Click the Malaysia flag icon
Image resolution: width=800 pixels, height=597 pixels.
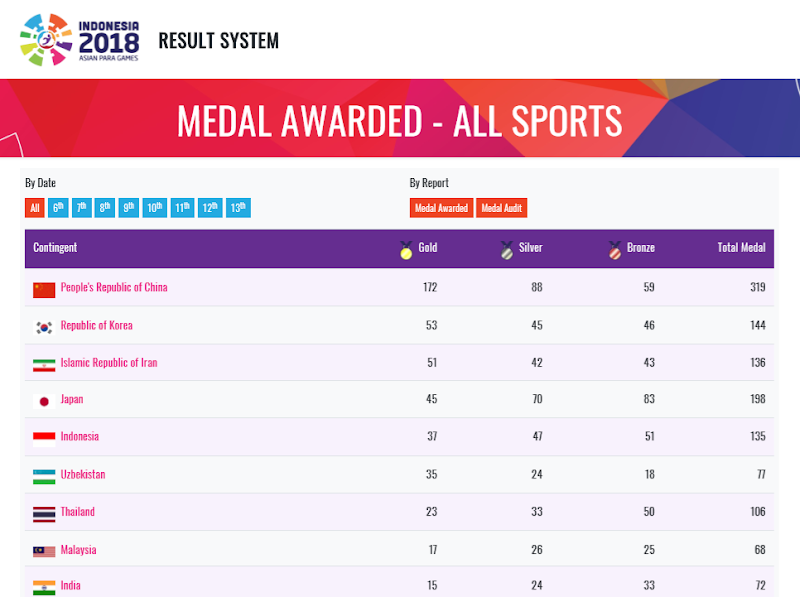tap(44, 551)
